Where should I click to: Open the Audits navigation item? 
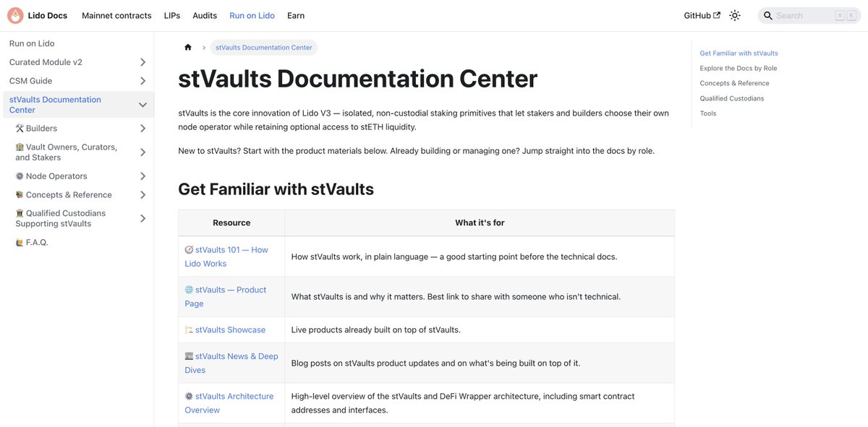click(205, 15)
